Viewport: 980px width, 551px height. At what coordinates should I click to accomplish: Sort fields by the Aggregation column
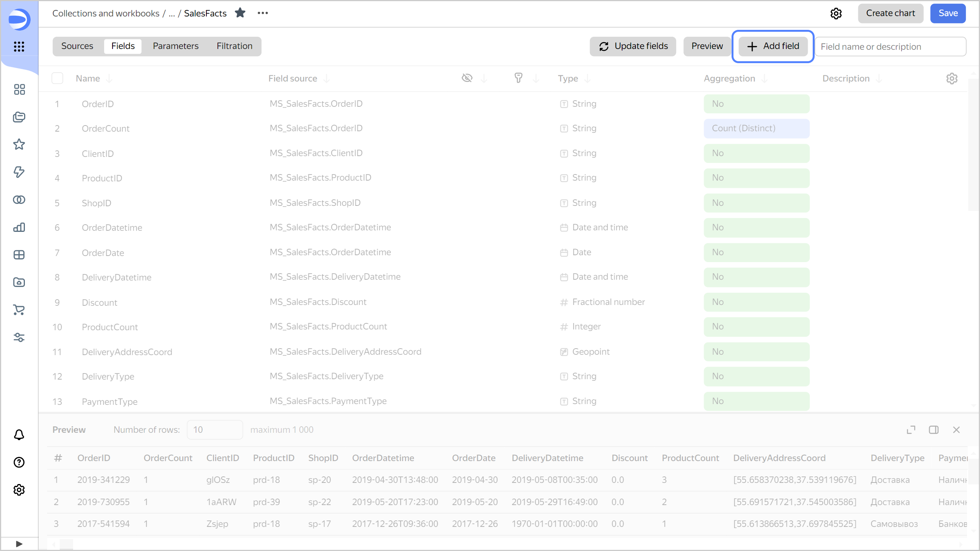point(729,78)
